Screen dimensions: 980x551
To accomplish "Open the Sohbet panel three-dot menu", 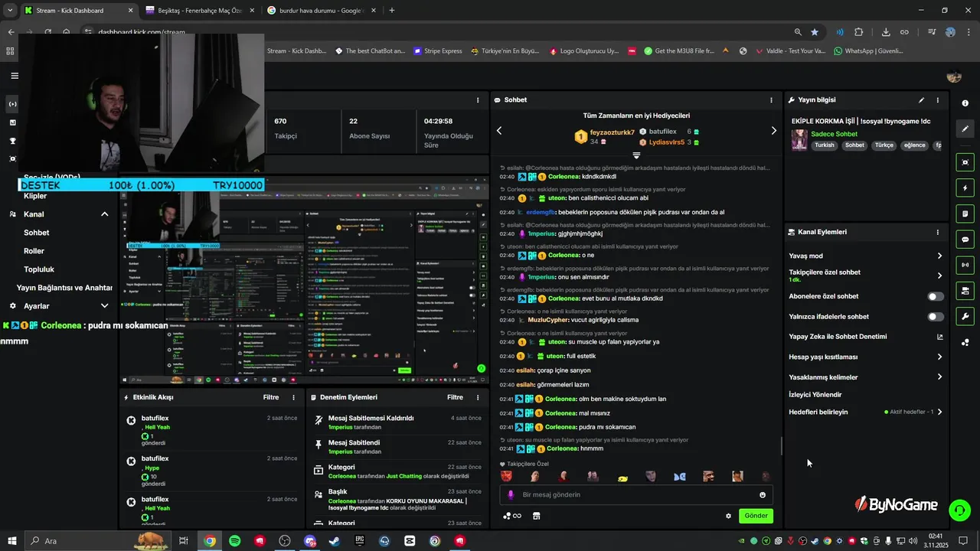I will [771, 100].
